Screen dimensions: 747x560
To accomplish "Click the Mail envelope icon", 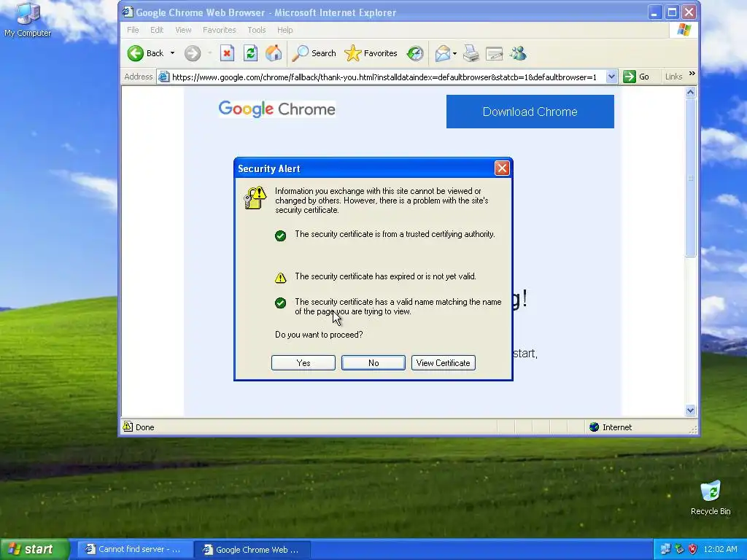I will (x=443, y=53).
